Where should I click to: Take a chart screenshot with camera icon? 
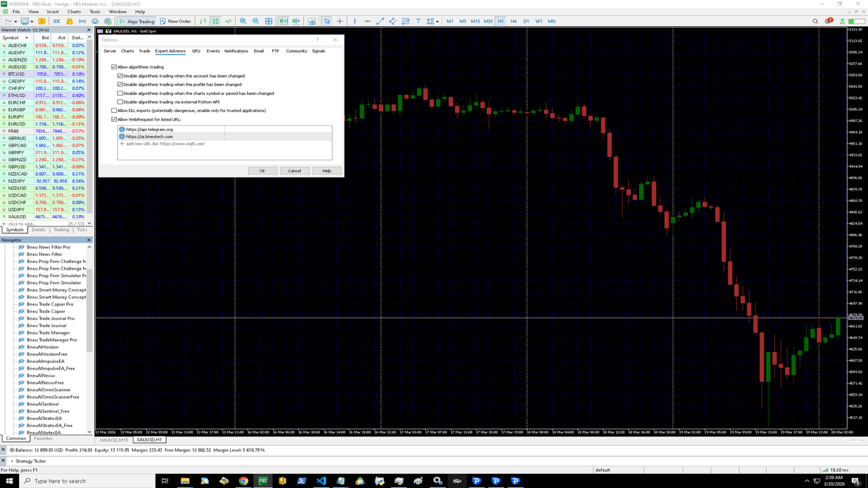tap(312, 21)
